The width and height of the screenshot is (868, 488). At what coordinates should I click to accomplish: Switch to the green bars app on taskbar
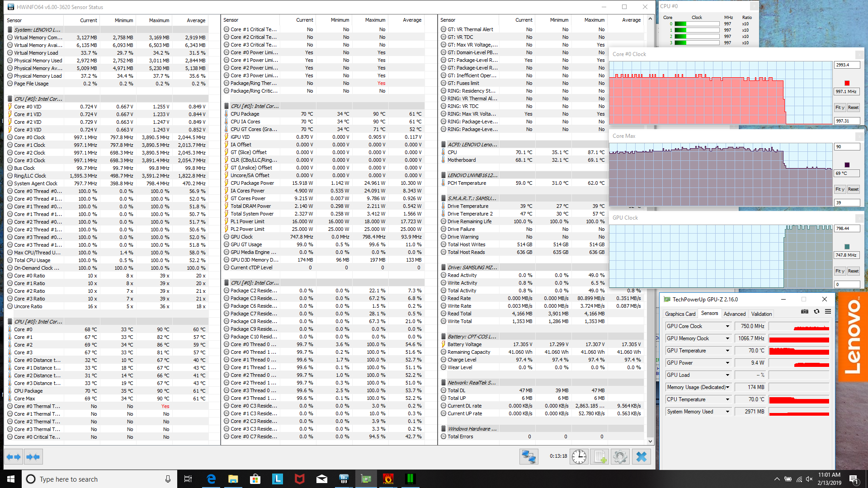coord(410,479)
